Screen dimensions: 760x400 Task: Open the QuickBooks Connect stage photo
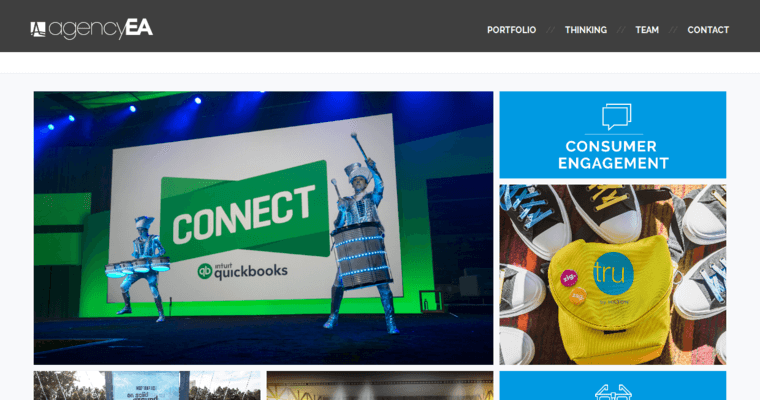tap(263, 228)
